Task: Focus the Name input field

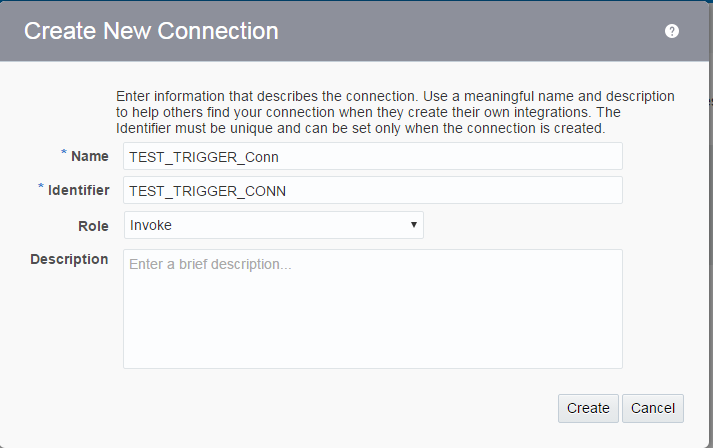Action: 372,156
